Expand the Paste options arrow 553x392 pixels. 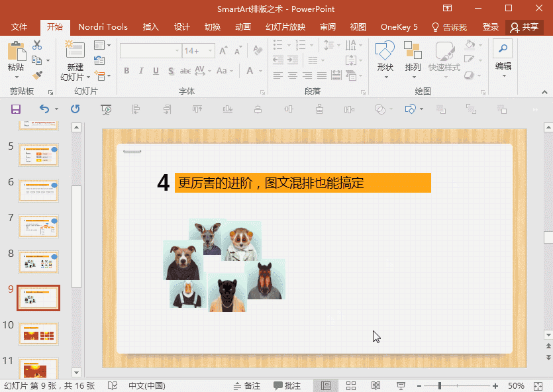[x=16, y=77]
